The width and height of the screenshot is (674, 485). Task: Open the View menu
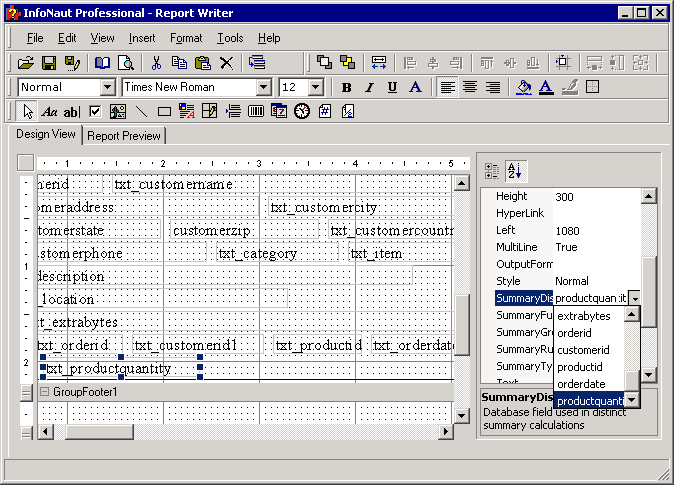point(102,38)
